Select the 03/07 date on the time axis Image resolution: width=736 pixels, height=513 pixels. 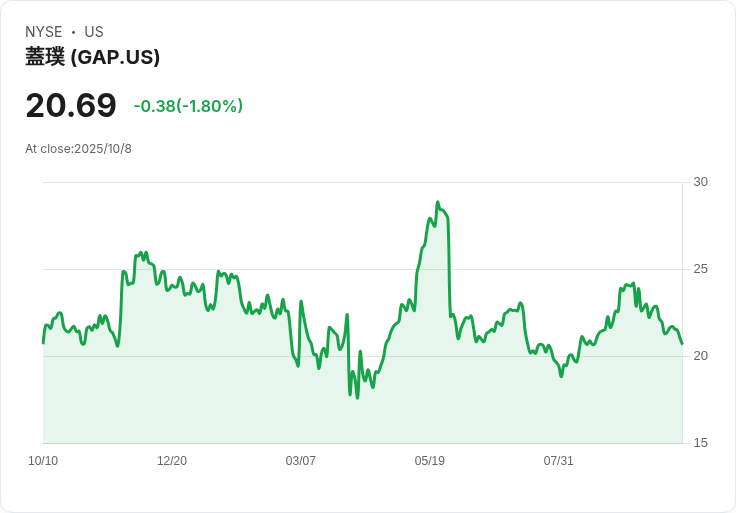tap(301, 461)
